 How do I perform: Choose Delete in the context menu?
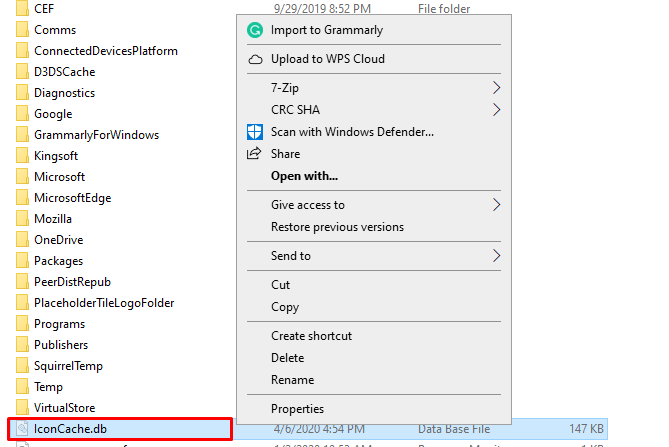click(287, 358)
